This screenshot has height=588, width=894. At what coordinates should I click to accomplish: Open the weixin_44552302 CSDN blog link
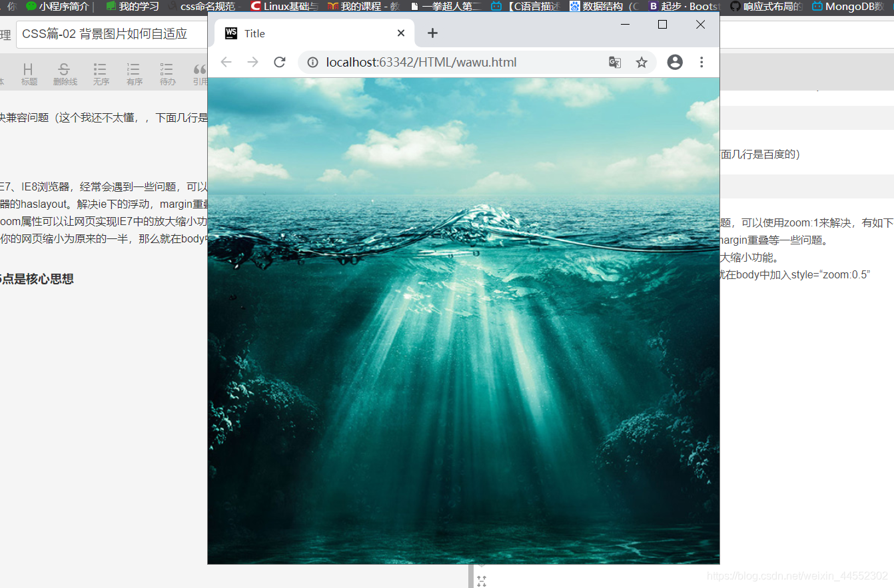click(x=797, y=573)
